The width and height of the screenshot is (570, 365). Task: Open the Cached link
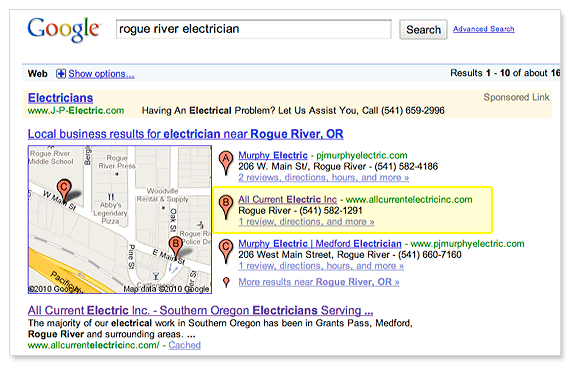coord(184,345)
